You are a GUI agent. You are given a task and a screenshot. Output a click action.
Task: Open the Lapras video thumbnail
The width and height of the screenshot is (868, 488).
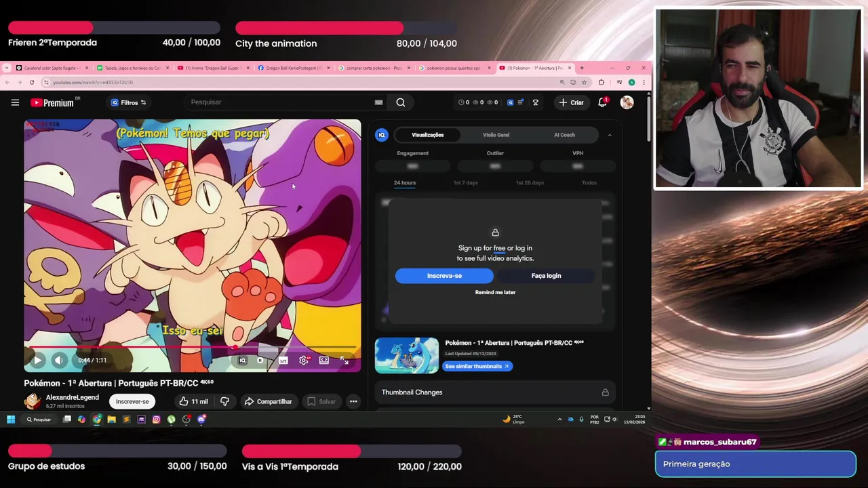407,355
